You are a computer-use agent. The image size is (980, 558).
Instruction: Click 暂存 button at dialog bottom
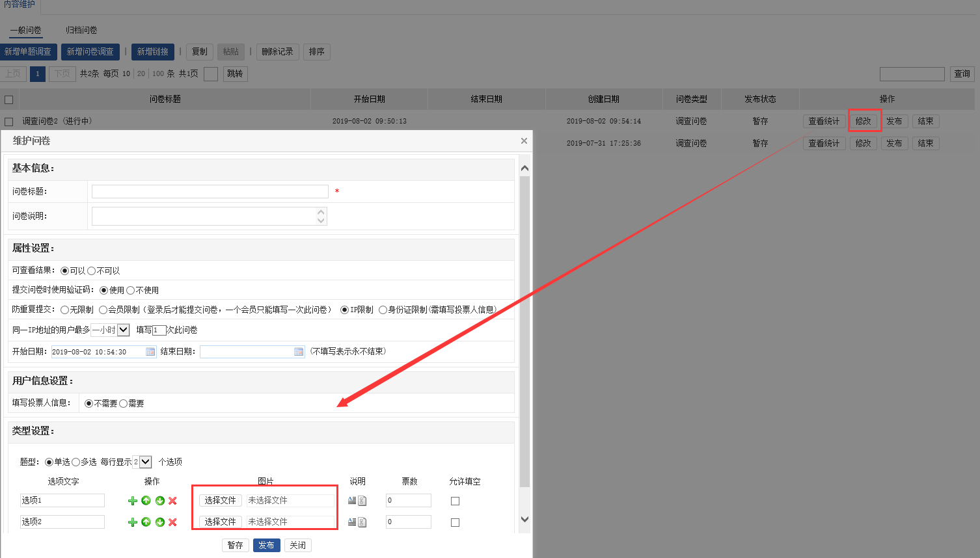click(x=235, y=545)
